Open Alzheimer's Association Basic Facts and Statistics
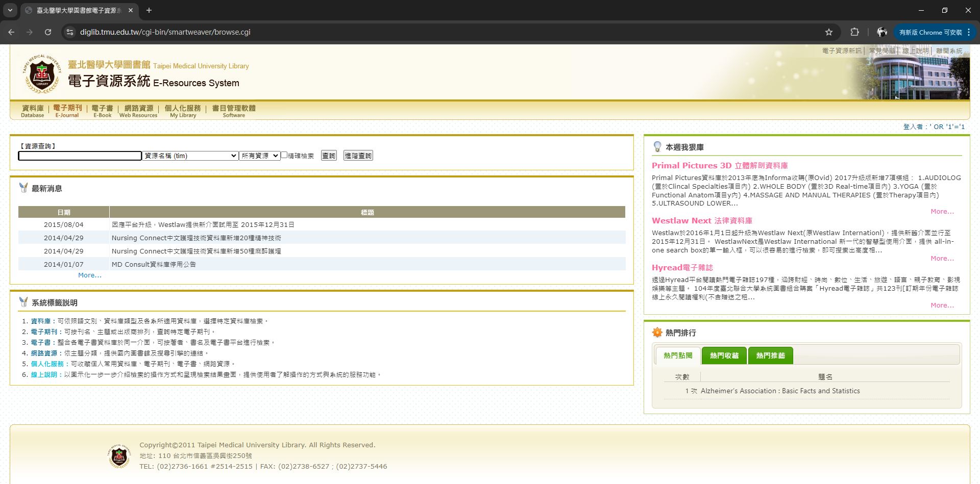This screenshot has height=484, width=980. (780, 391)
